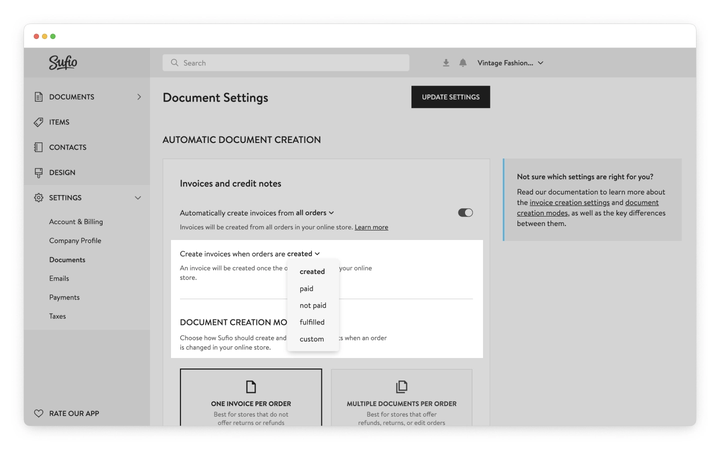This screenshot has height=450, width=720.
Task: Select One Invoice Per Order mode
Action: [251, 398]
